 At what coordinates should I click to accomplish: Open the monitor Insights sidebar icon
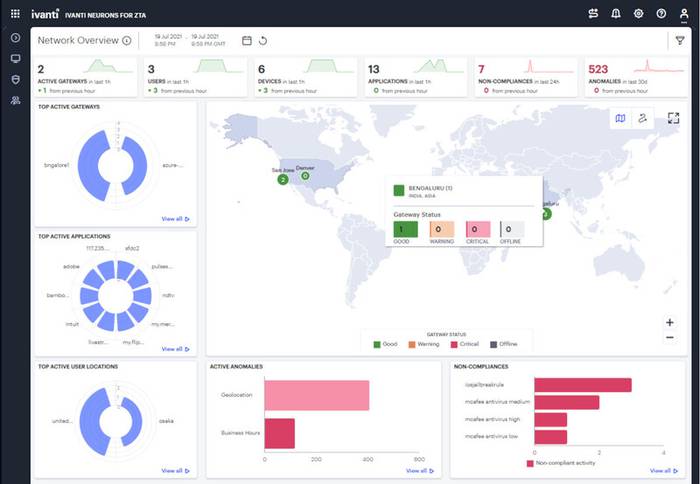click(15, 58)
